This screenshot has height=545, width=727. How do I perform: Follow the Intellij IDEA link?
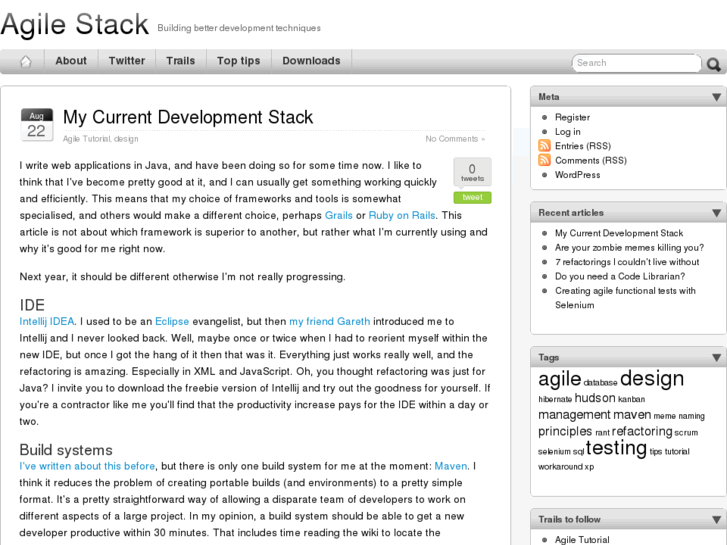pyautogui.click(x=47, y=321)
